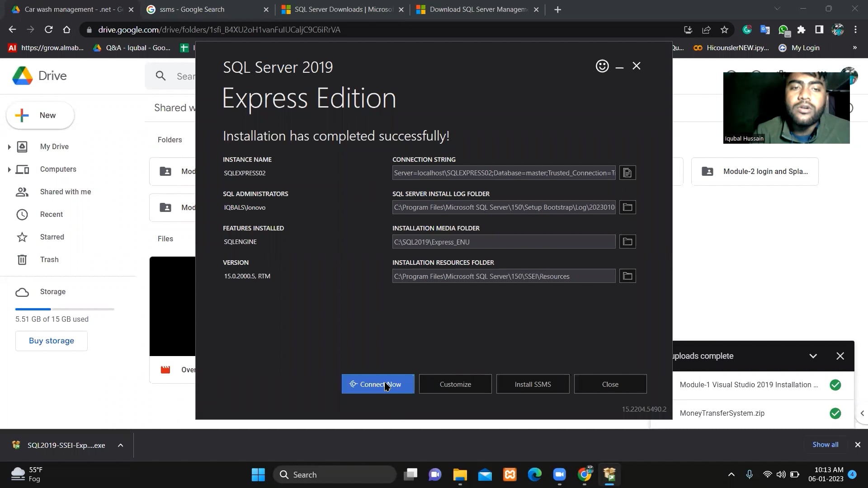Switch to SQL Server Downloads tab
The image size is (868, 488).
(x=343, y=9)
